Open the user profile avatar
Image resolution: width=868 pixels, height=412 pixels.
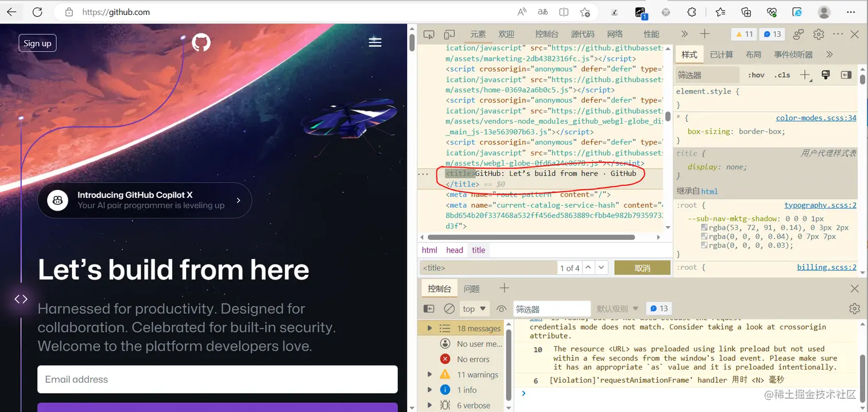pyautogui.click(x=824, y=12)
